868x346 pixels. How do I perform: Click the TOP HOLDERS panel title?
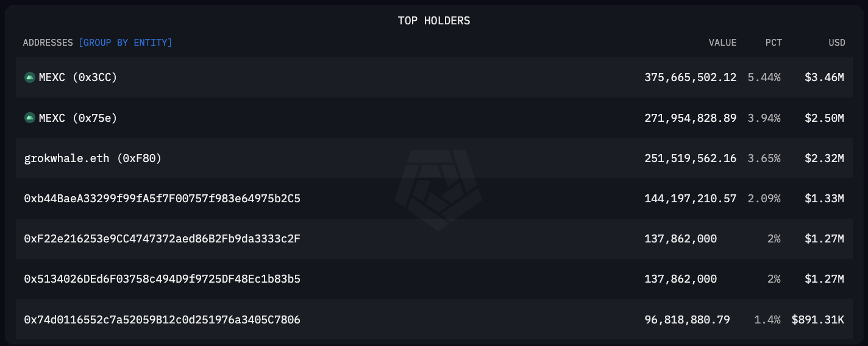434,21
